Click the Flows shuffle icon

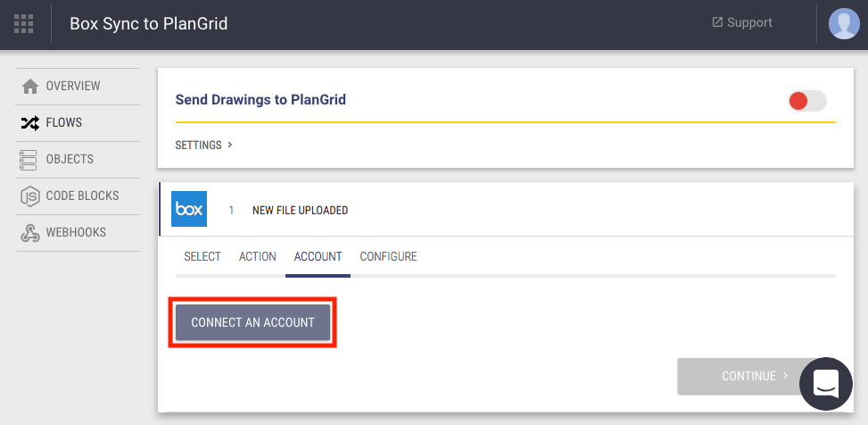tap(30, 123)
